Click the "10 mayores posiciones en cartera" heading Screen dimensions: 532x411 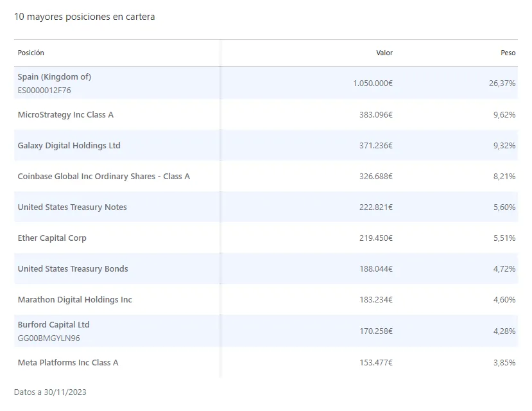click(x=84, y=17)
